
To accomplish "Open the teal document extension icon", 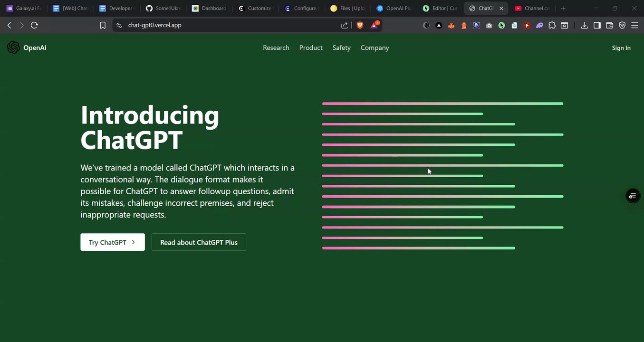I will click(514, 25).
